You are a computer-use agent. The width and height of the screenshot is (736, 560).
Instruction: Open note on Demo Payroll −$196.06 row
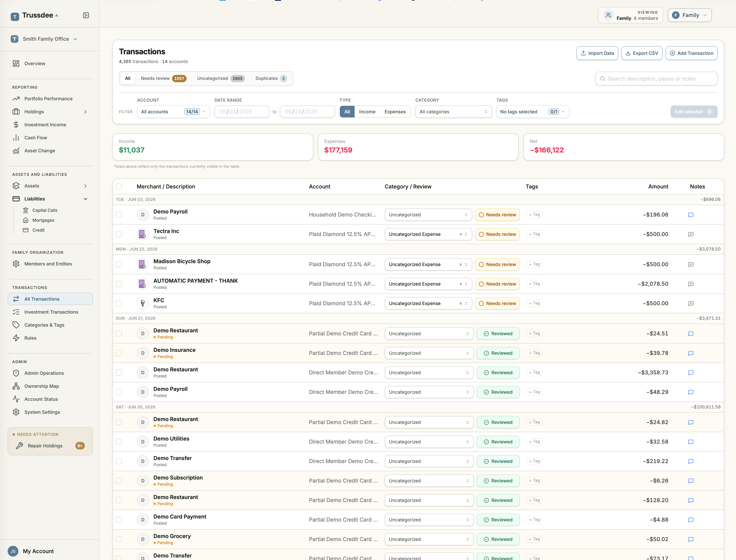691,215
